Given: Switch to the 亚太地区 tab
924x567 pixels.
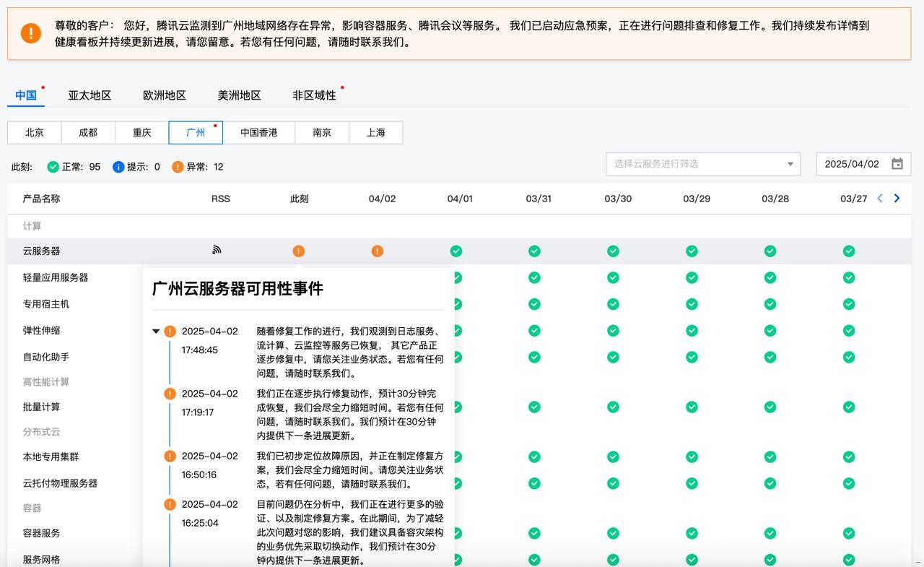Looking at the screenshot, I should [x=90, y=95].
